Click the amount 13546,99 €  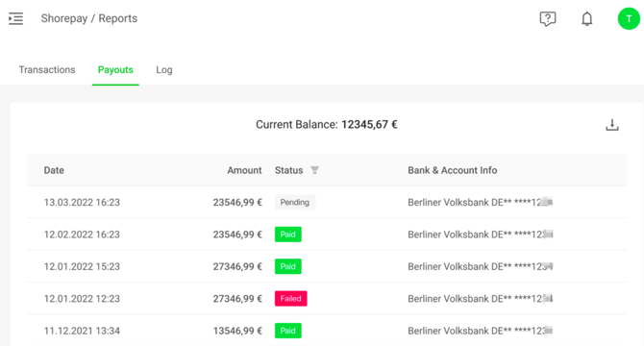pyautogui.click(x=237, y=331)
